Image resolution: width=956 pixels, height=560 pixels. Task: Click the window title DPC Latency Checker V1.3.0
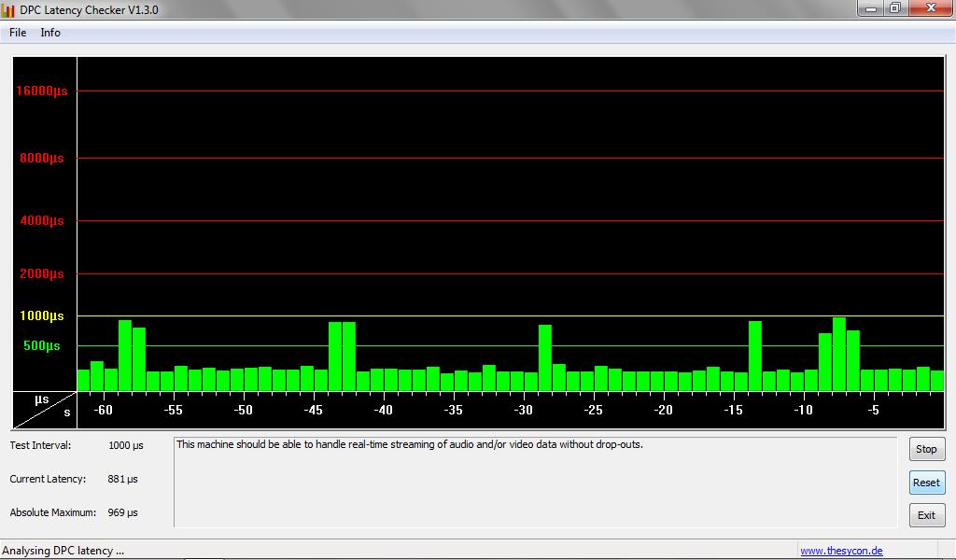pyautogui.click(x=89, y=9)
